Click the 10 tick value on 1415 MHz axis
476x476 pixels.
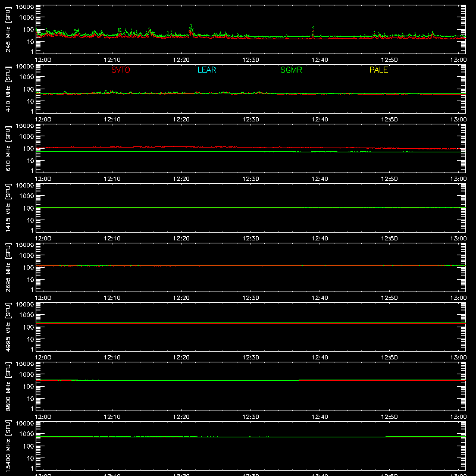tap(31, 220)
